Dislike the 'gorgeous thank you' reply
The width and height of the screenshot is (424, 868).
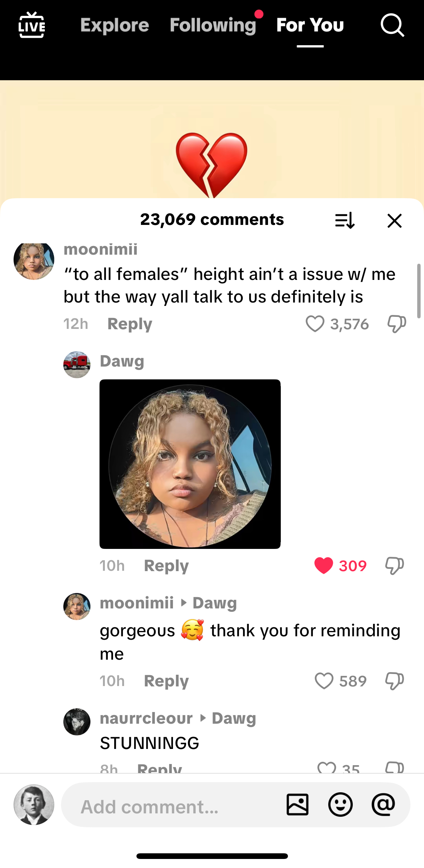[395, 681]
